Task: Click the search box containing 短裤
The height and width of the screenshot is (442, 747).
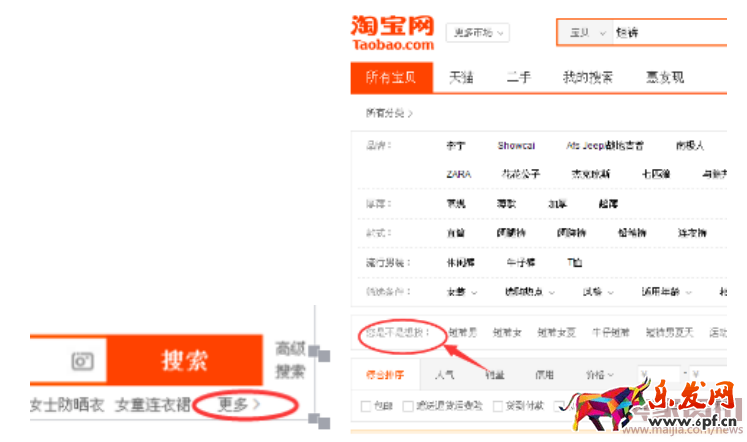Action: click(669, 33)
